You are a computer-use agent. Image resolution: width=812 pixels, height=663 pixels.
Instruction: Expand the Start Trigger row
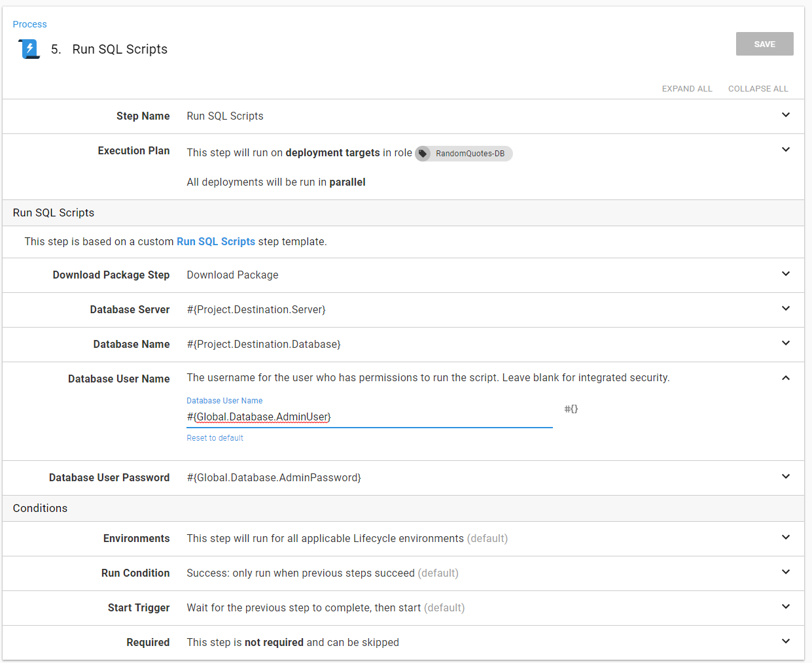click(x=785, y=607)
